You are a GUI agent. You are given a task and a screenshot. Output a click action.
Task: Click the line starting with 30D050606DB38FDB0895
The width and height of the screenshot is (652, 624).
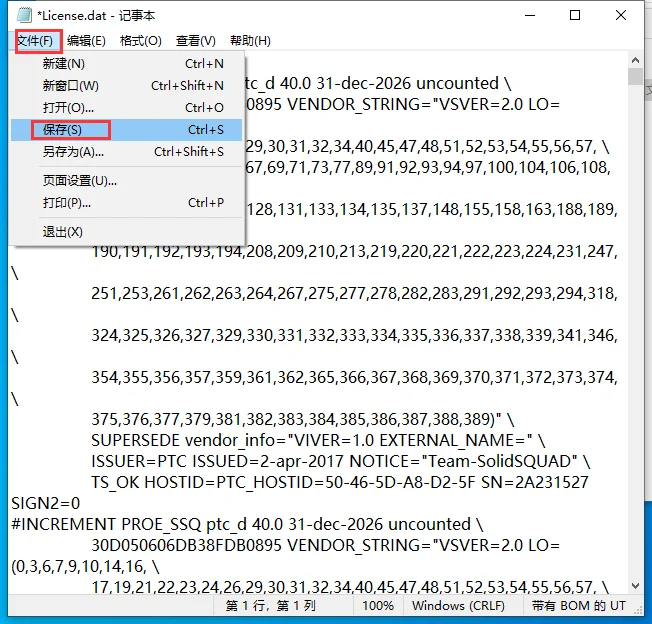click(326, 545)
